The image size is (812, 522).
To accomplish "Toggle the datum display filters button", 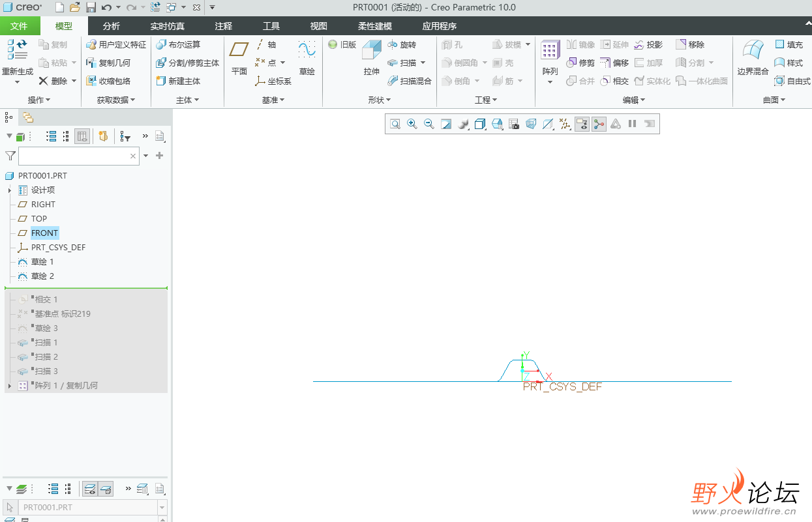I will [565, 124].
